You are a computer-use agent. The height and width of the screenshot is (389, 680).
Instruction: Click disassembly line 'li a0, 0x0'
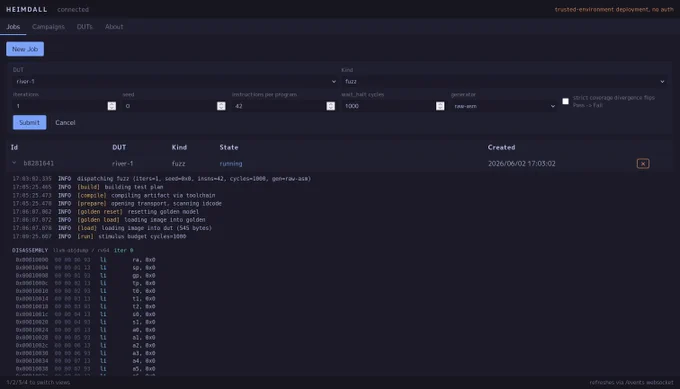pyautogui.click(x=85, y=330)
